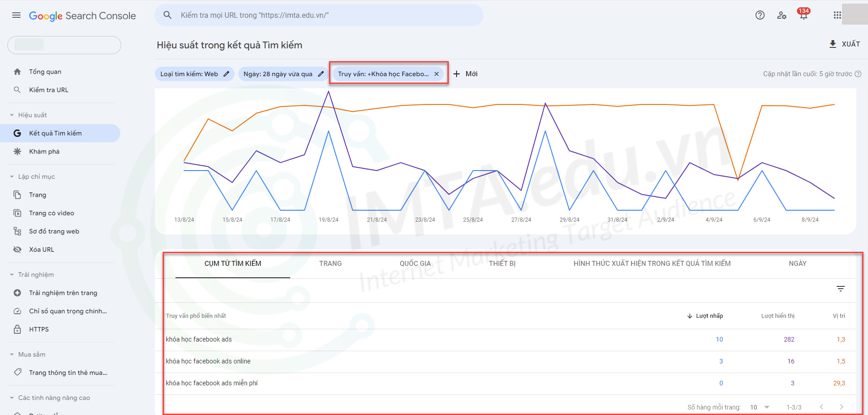Select query row khóa học facebook ads online
Screen dimensions: 868x415
click(x=505, y=361)
